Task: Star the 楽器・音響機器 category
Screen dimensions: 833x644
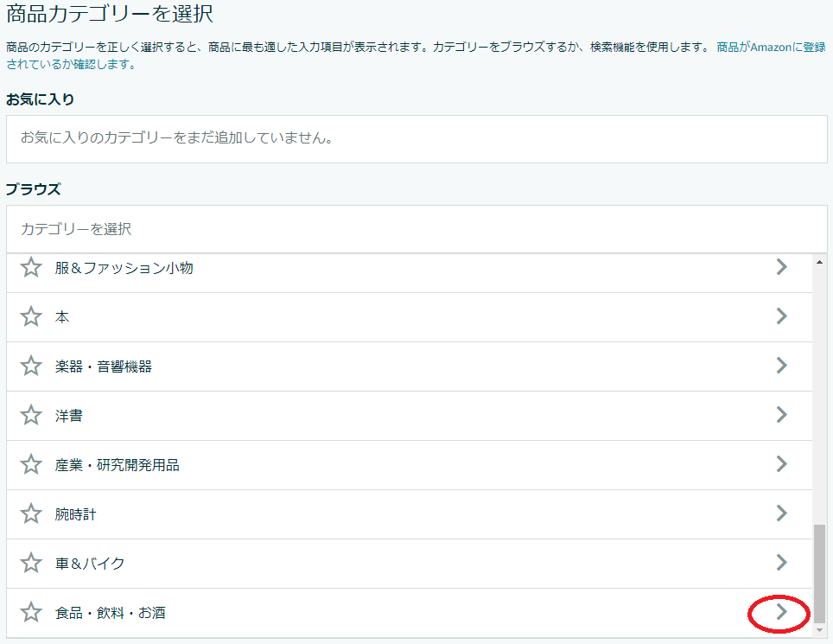Action: click(31, 366)
